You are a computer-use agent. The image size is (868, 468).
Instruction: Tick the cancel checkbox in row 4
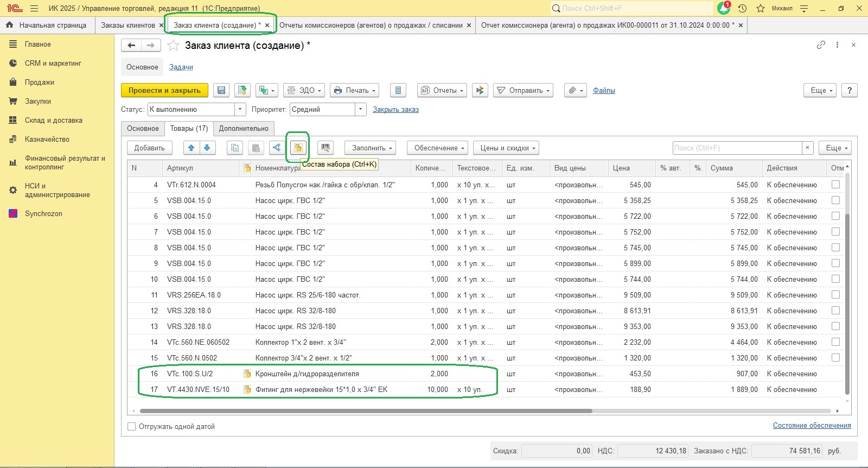(x=835, y=185)
